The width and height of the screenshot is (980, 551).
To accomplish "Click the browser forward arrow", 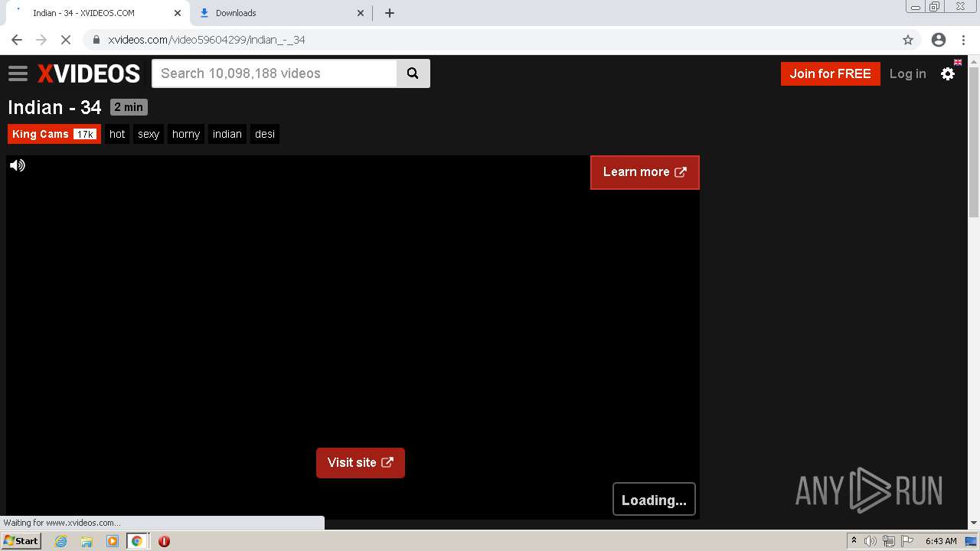I will click(x=41, y=40).
